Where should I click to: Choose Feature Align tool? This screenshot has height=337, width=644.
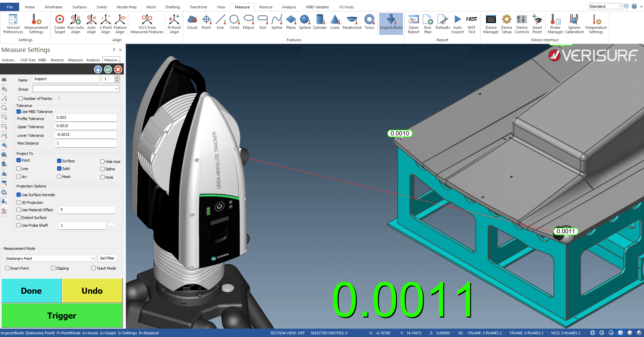pyautogui.click(x=120, y=24)
